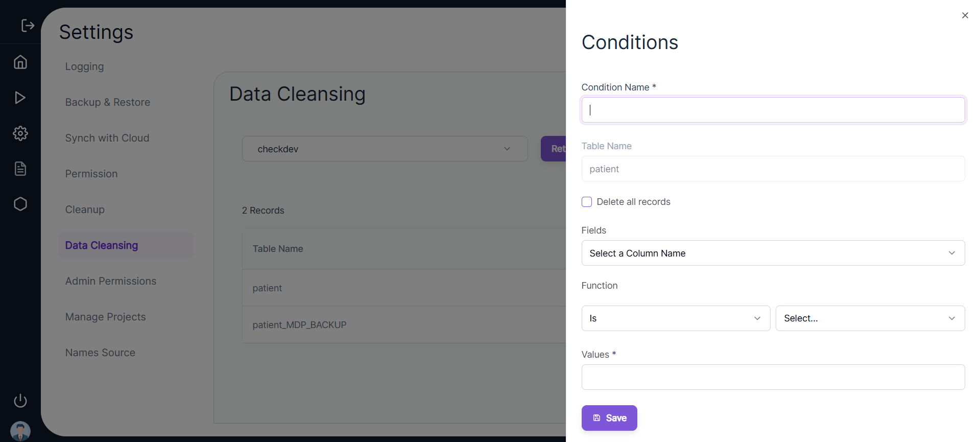This screenshot has height=442, width=980.
Task: Click inside the Condition Name input field
Action: point(773,110)
